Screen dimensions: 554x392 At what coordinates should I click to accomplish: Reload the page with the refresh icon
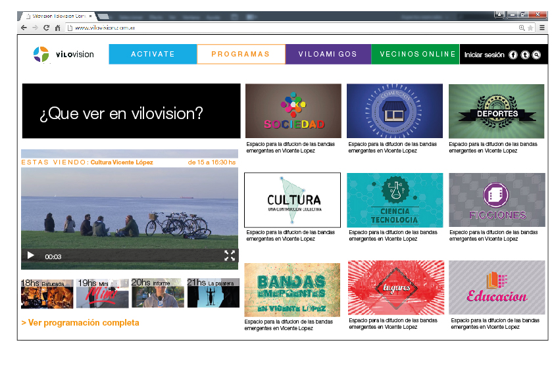45,28
